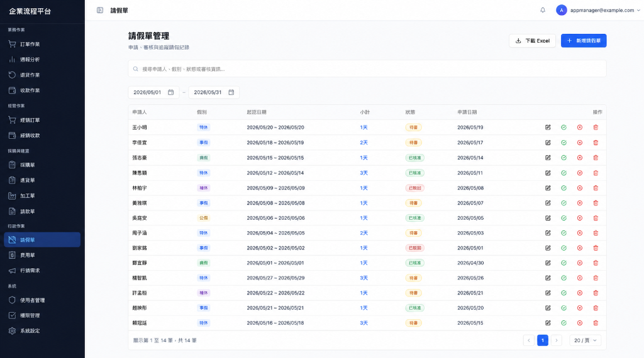Click the previous page arrow
Viewport: 644px width, 358px height.
528,340
